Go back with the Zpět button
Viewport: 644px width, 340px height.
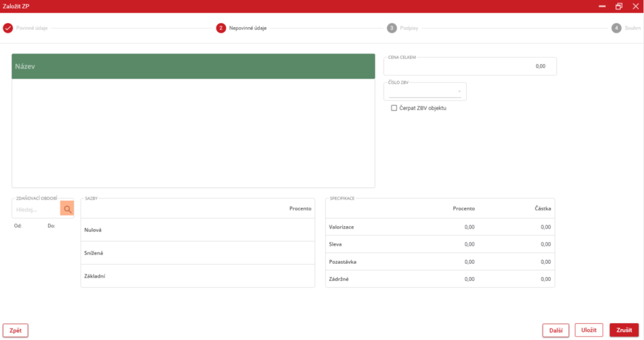click(16, 330)
